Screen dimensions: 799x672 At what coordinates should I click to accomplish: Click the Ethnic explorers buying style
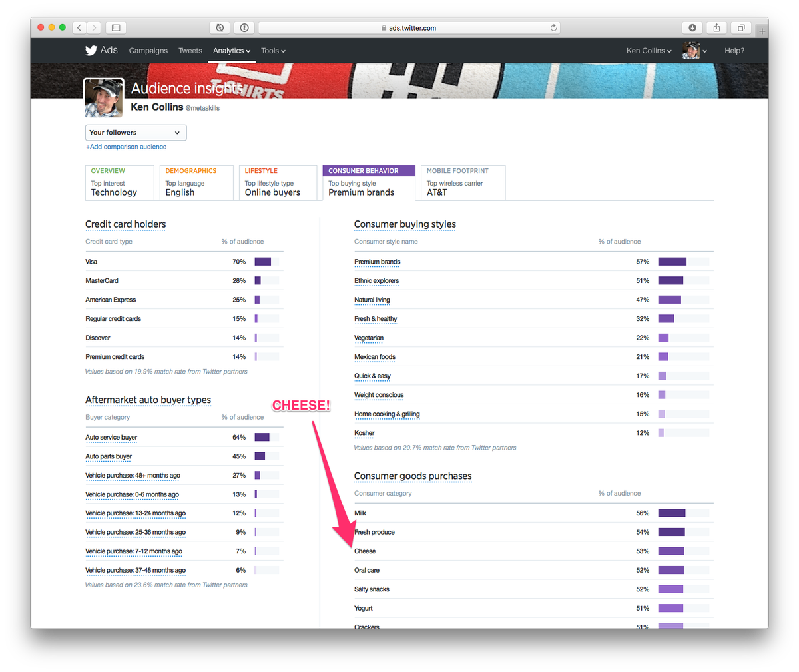377,281
